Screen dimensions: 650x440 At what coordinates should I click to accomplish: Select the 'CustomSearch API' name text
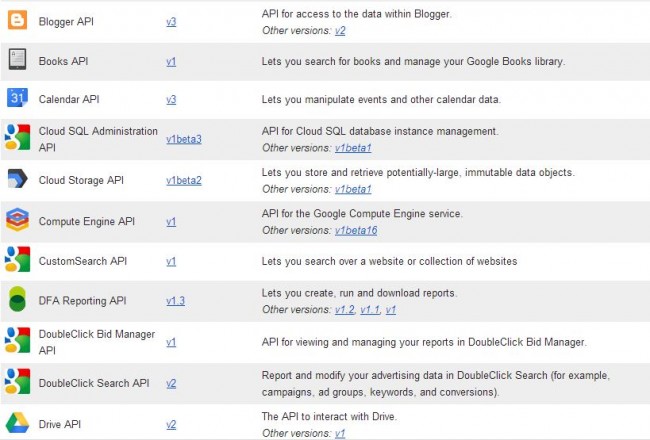83,261
